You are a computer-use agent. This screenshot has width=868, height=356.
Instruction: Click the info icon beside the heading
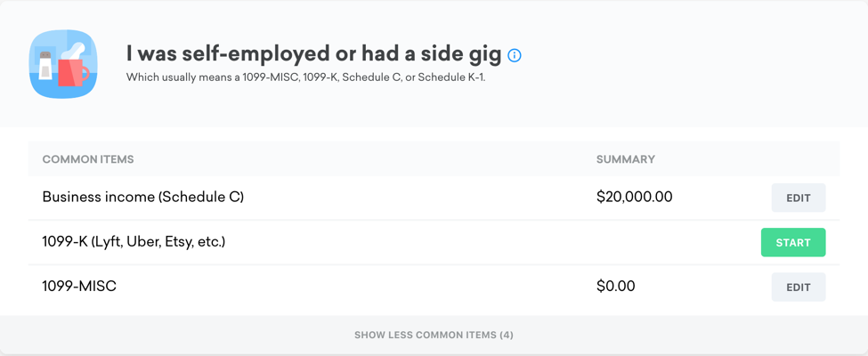coord(515,55)
